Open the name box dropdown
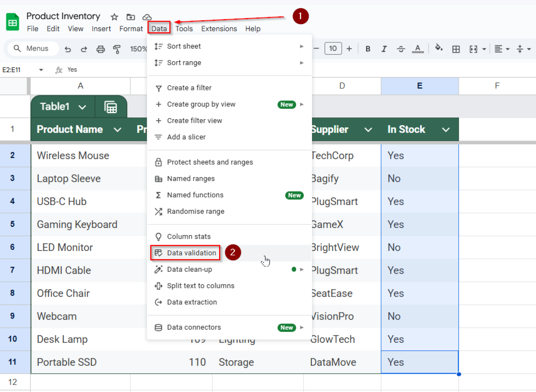The width and height of the screenshot is (536, 392). (x=41, y=69)
